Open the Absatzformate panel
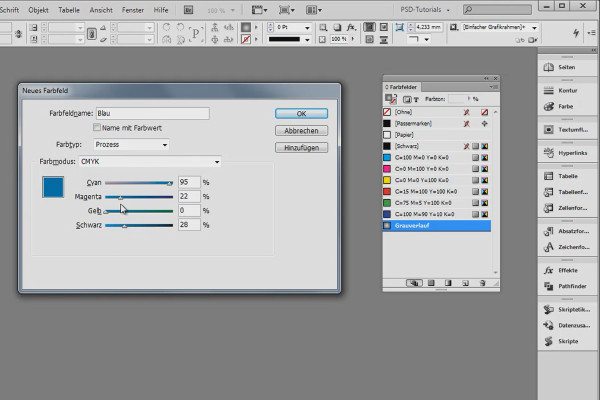The width and height of the screenshot is (600, 400). [x=566, y=232]
